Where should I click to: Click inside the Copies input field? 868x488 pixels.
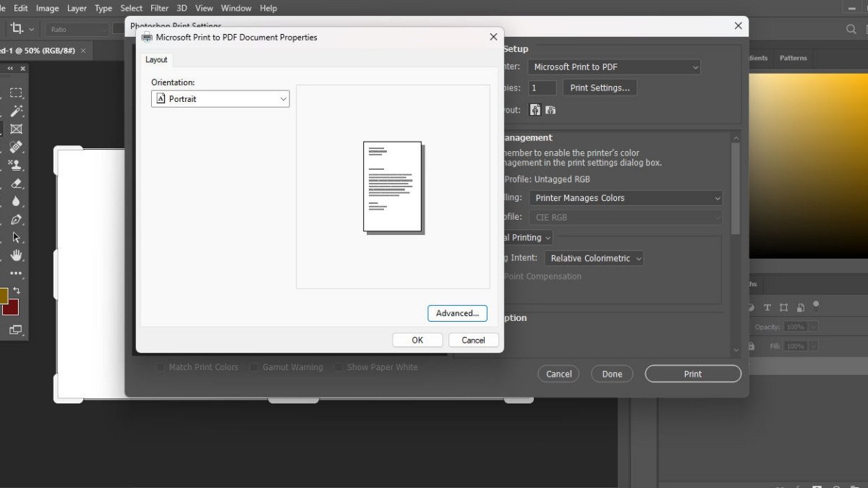[541, 87]
